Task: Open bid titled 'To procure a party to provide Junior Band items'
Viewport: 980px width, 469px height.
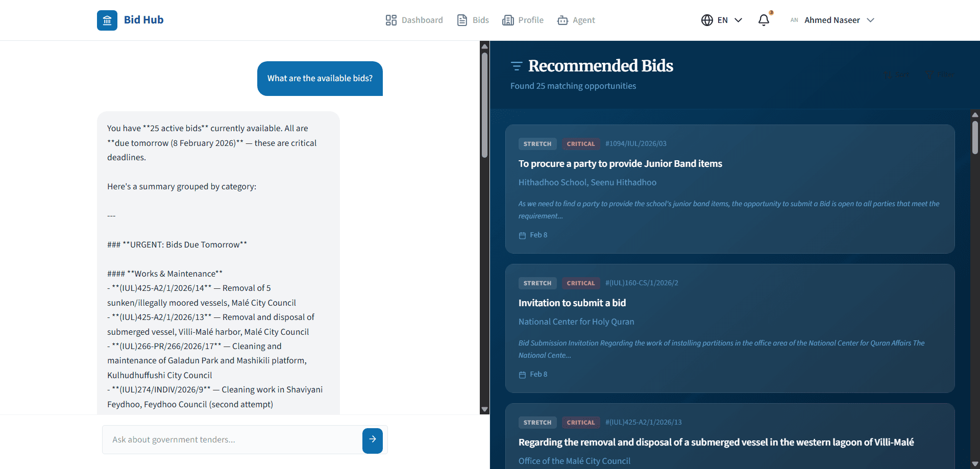Action: pyautogui.click(x=620, y=164)
